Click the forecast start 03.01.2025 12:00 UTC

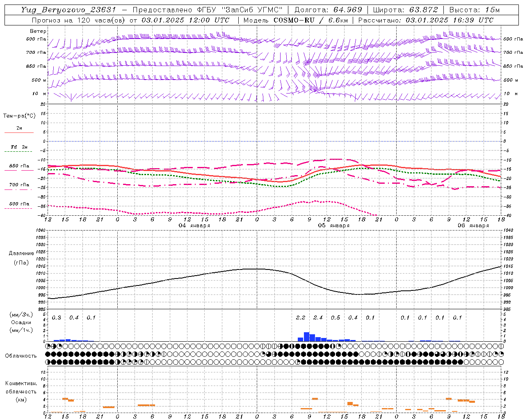click(x=185, y=20)
